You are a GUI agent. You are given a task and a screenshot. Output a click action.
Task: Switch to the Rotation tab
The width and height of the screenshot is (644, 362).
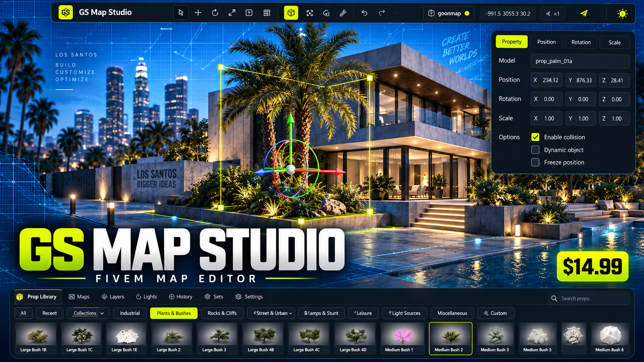point(581,42)
